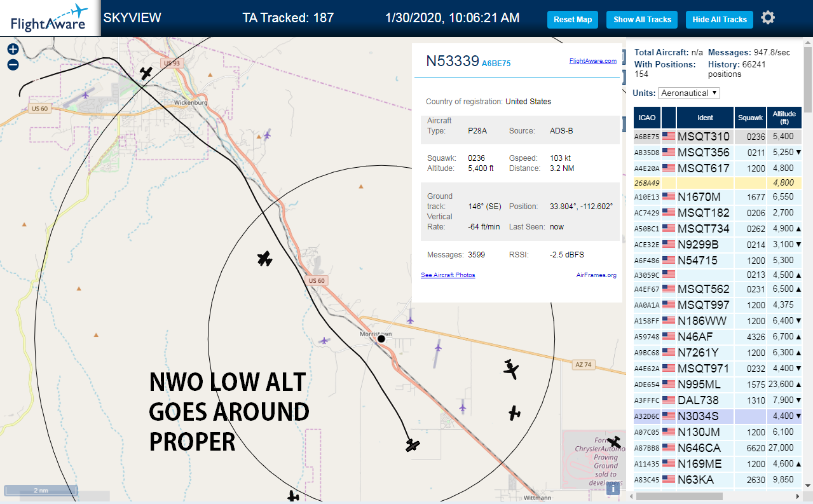813x504 pixels.
Task: Click the N53339 aircraft title
Action: pyautogui.click(x=452, y=61)
